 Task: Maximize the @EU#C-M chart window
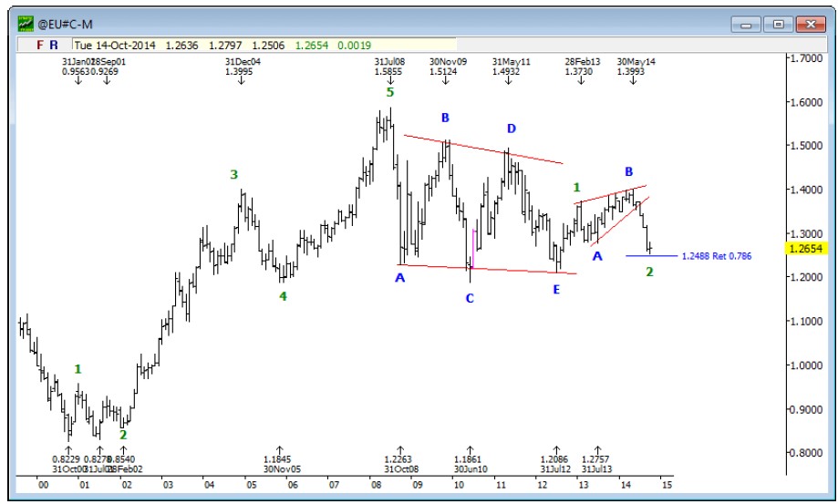click(x=778, y=25)
